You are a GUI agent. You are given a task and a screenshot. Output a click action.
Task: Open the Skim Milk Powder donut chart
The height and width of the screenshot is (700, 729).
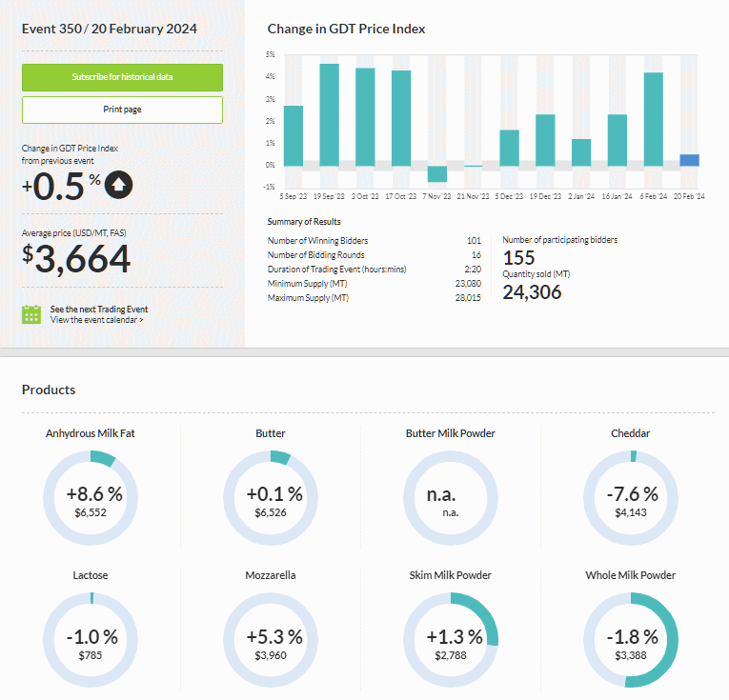point(451,640)
